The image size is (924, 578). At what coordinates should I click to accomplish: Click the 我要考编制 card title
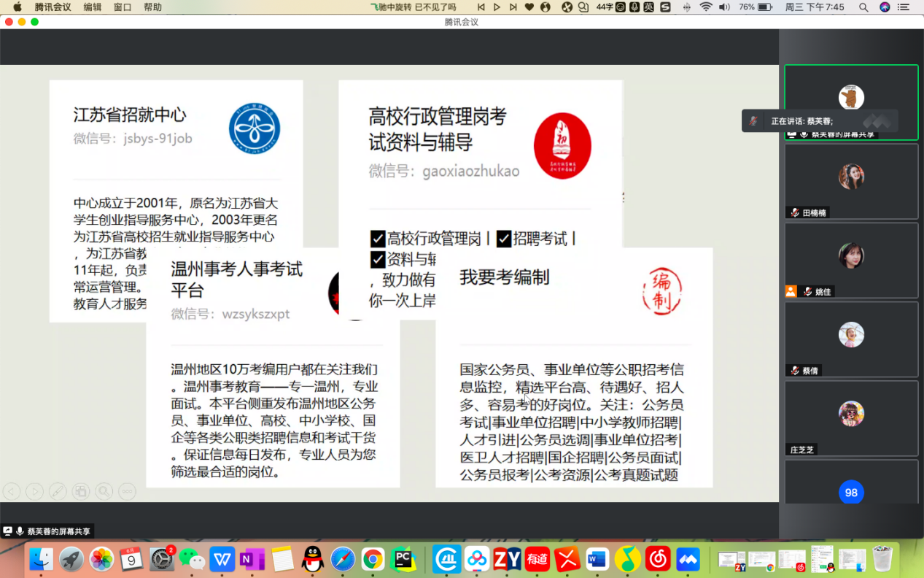tap(505, 277)
